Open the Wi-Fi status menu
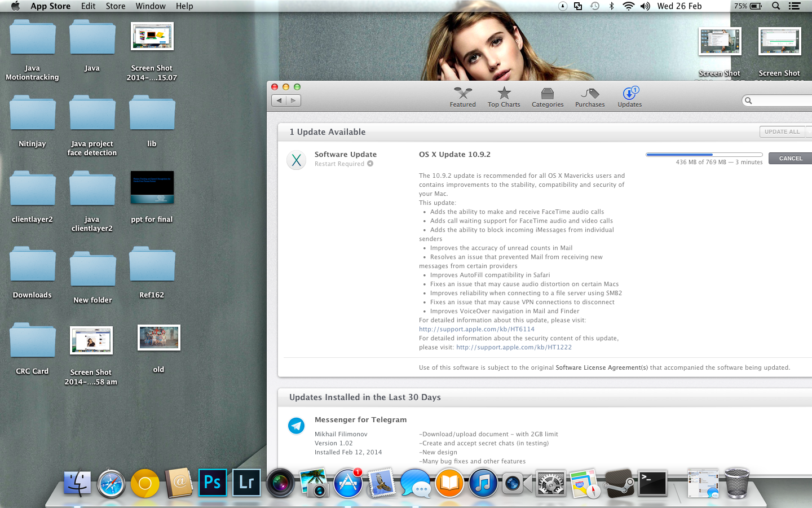Viewport: 812px width, 508px height. click(x=628, y=6)
